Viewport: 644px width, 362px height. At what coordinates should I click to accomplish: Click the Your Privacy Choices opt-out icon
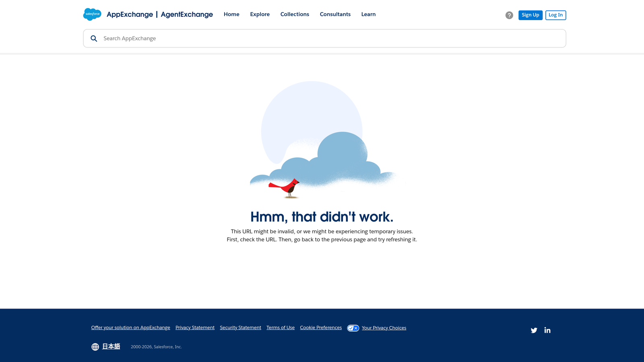(x=353, y=328)
